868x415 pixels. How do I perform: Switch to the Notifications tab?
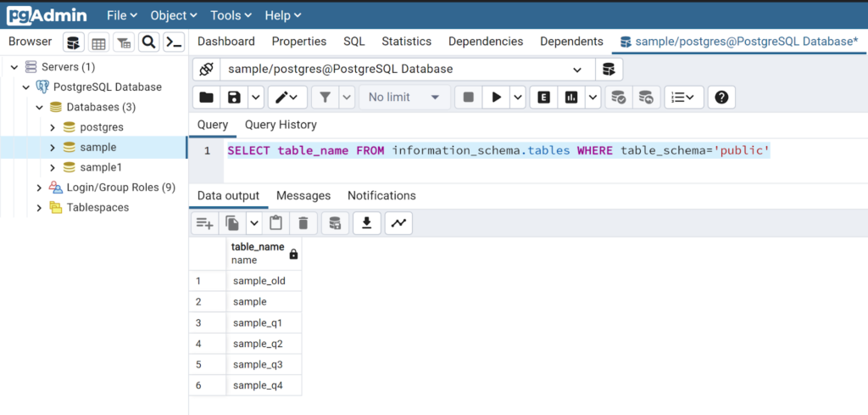(x=381, y=195)
